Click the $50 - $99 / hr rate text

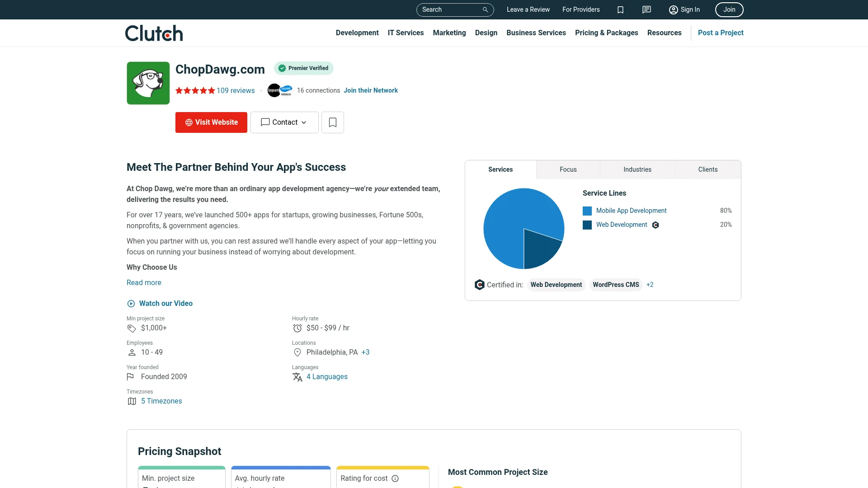point(328,328)
